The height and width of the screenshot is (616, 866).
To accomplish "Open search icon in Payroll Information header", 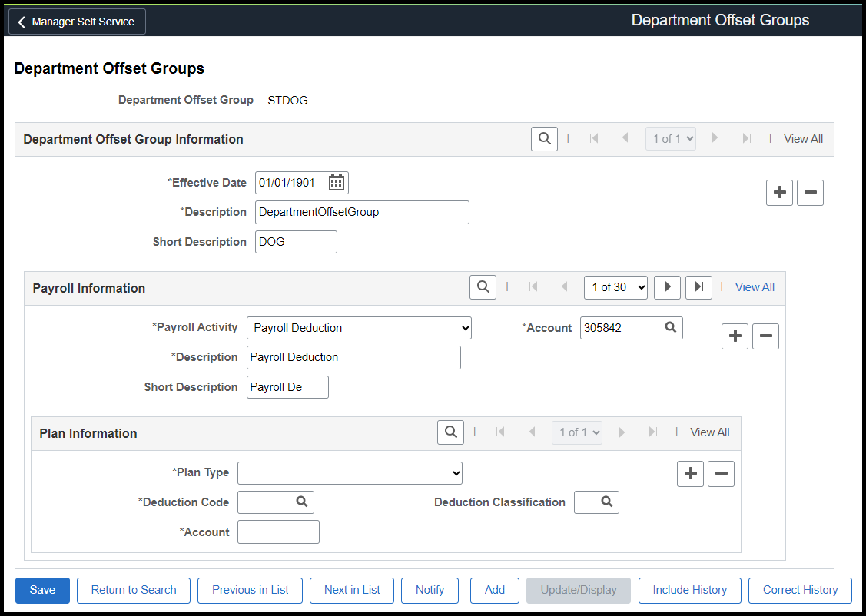I will [x=483, y=287].
